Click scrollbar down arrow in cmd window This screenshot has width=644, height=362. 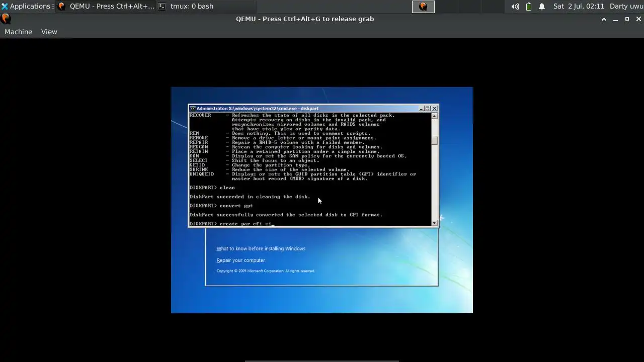click(x=434, y=223)
